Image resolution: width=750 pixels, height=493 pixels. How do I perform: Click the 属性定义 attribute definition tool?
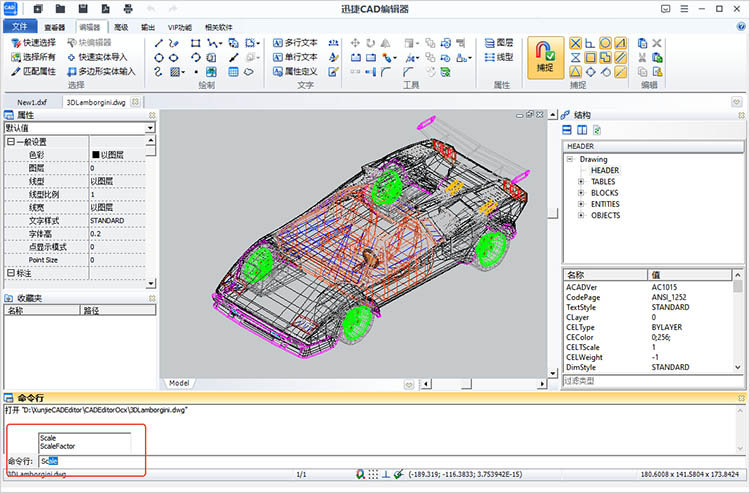click(300, 72)
